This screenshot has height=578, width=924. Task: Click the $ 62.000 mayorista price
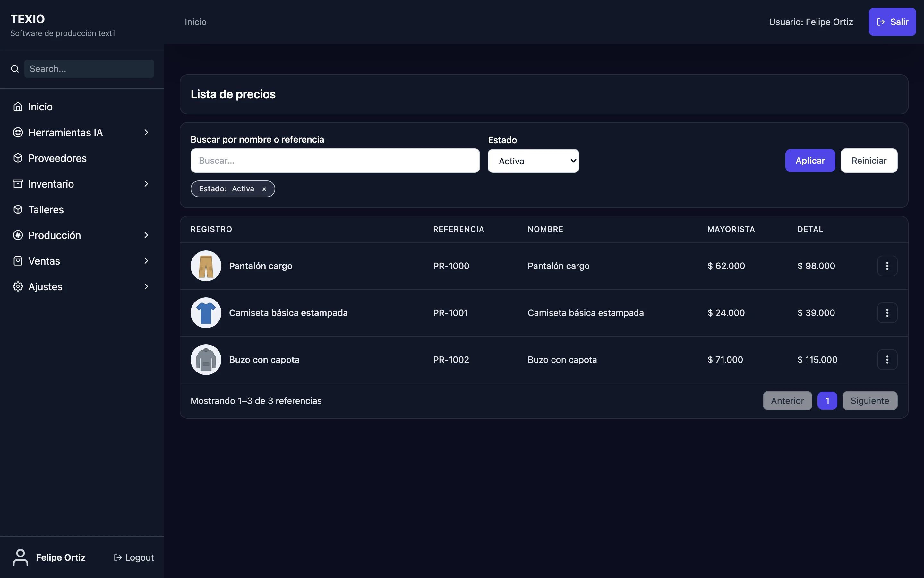coord(726,266)
